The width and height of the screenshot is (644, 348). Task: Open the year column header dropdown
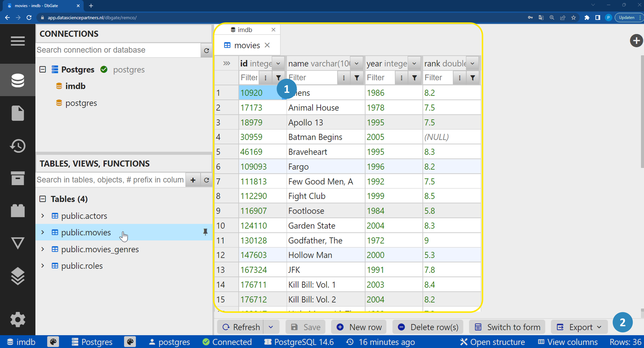pos(414,64)
